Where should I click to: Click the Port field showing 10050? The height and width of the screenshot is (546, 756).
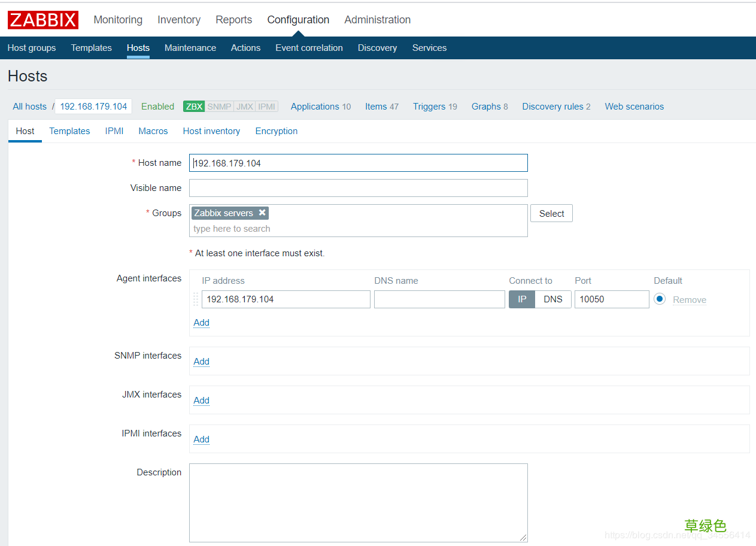tap(612, 299)
